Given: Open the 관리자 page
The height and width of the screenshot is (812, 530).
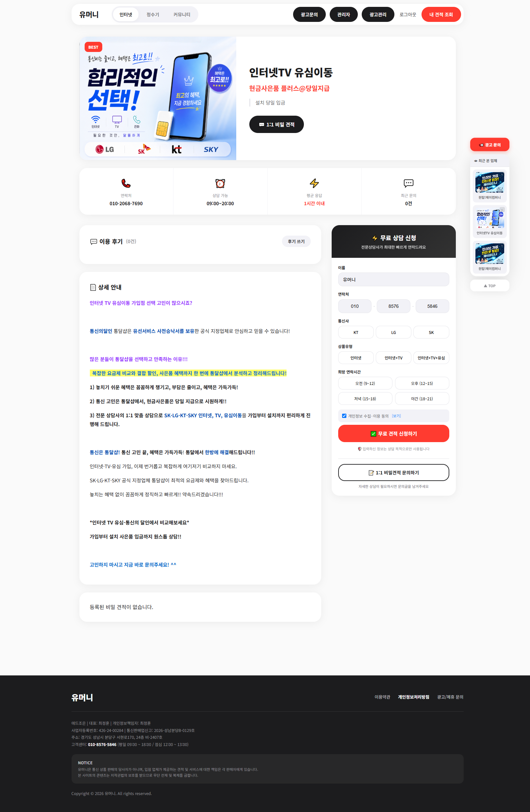Looking at the screenshot, I should pos(343,15).
